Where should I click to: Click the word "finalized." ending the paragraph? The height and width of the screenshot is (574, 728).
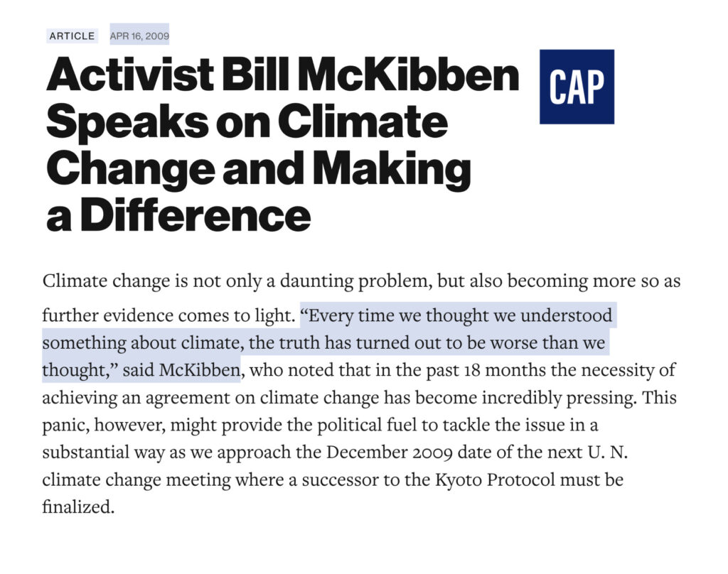[x=78, y=507]
